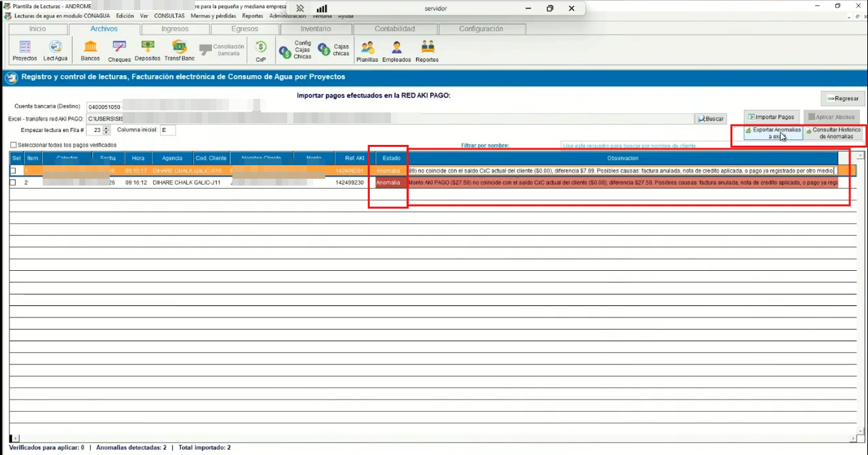The height and width of the screenshot is (455, 868).
Task: Open the Empleados icon
Action: [x=396, y=51]
